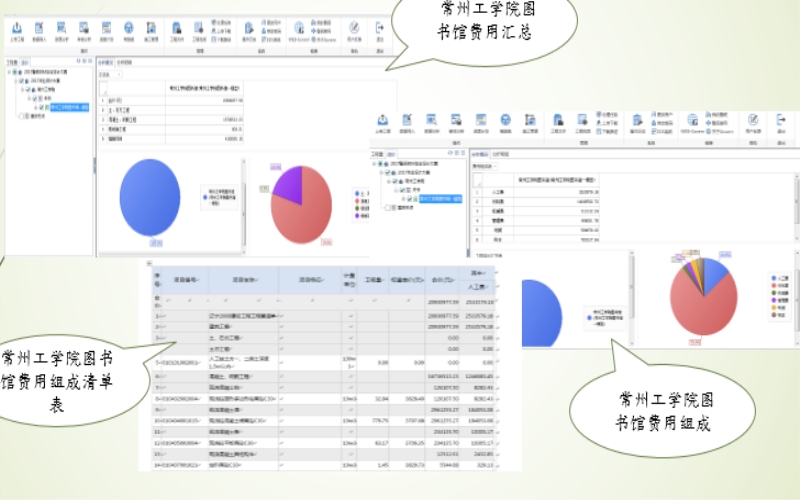Image resolution: width=800 pixels, height=500 pixels.
Task: Switch to the 工程集 tab in 费用组成 window
Action: 377,154
